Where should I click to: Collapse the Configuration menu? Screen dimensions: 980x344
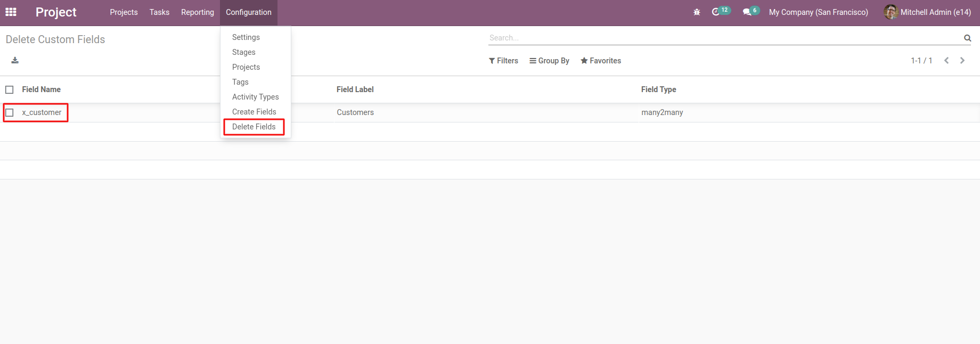pyautogui.click(x=249, y=12)
